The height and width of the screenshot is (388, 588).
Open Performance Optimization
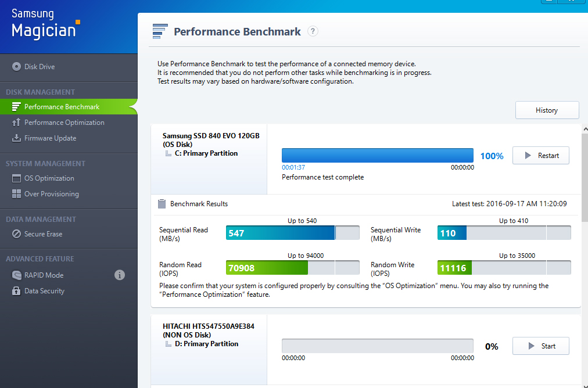[x=69, y=123]
